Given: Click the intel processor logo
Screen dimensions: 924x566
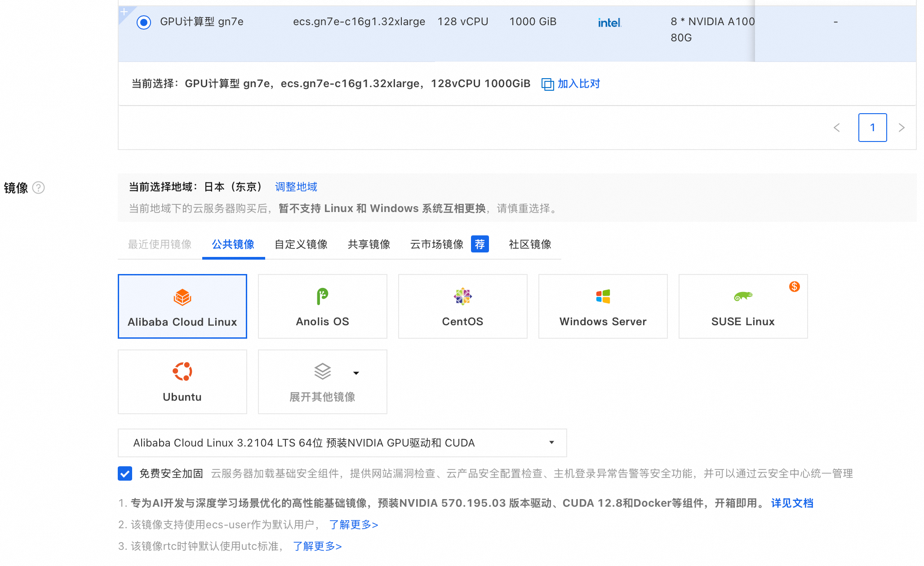Looking at the screenshot, I should pyautogui.click(x=610, y=22).
